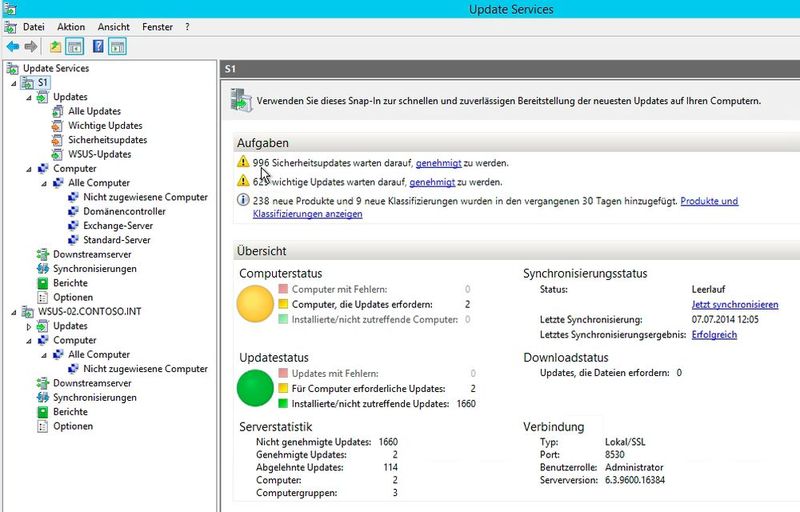Click the Exchange-Server group icon
Image resolution: width=800 pixels, height=512 pixels.
[x=73, y=225]
